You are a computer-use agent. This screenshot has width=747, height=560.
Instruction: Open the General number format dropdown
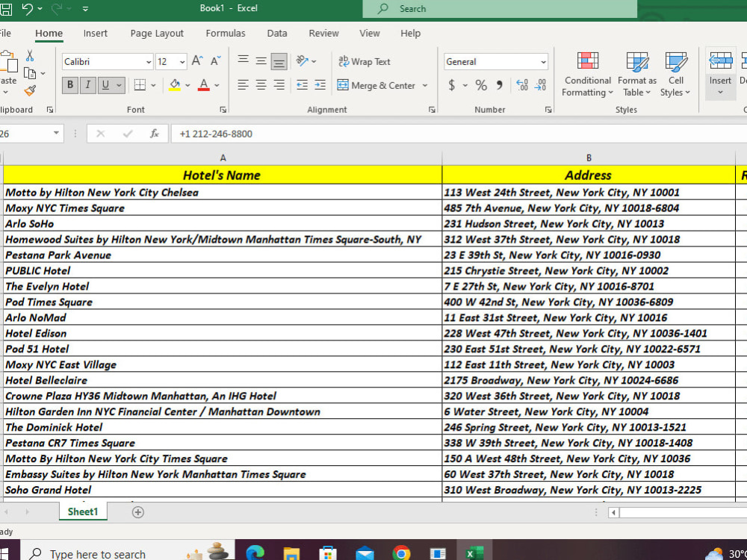(x=543, y=62)
